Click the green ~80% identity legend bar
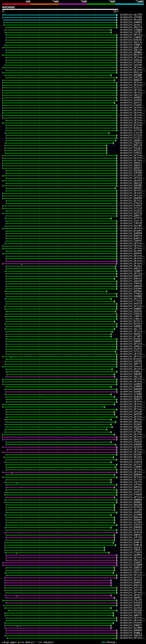Viewport: 146px width, 644px height. coord(101,4)
